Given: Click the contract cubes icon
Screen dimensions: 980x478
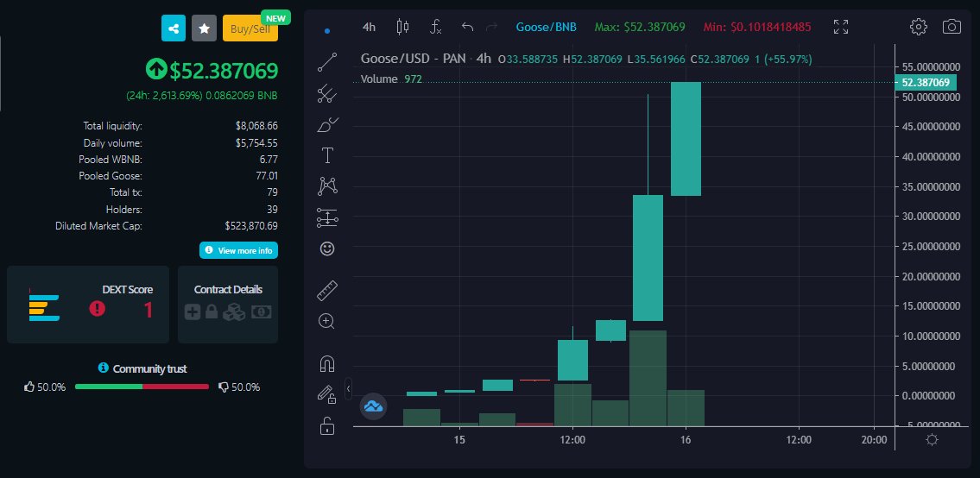Looking at the screenshot, I should [234, 311].
